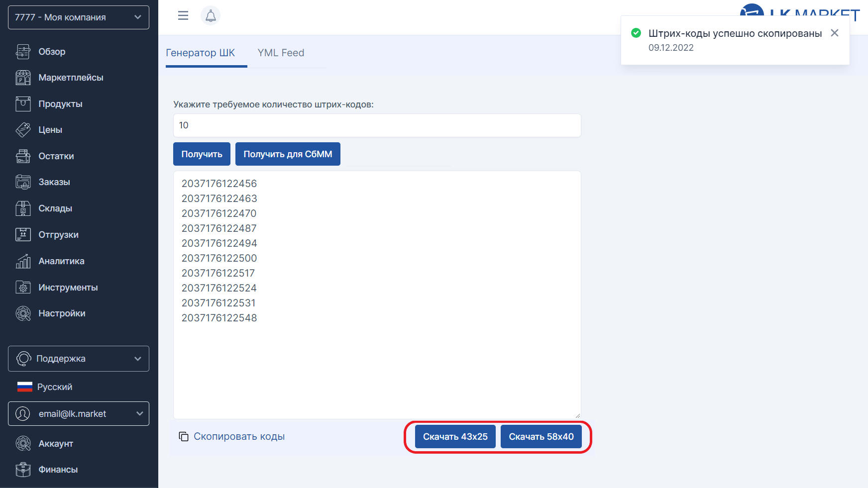Click the Настройки gear icon
Viewport: 868px width, 488px height.
click(23, 313)
